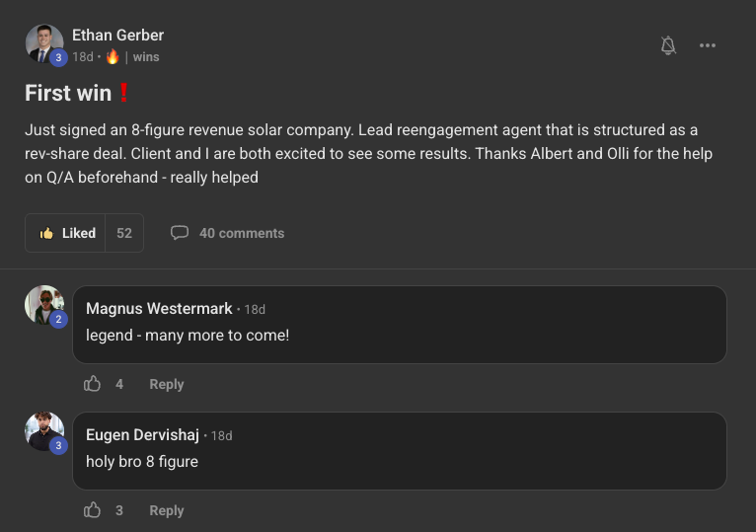This screenshot has height=532, width=756.
Task: Open Ethan Gerber's profile picture
Action: pyautogui.click(x=44, y=44)
